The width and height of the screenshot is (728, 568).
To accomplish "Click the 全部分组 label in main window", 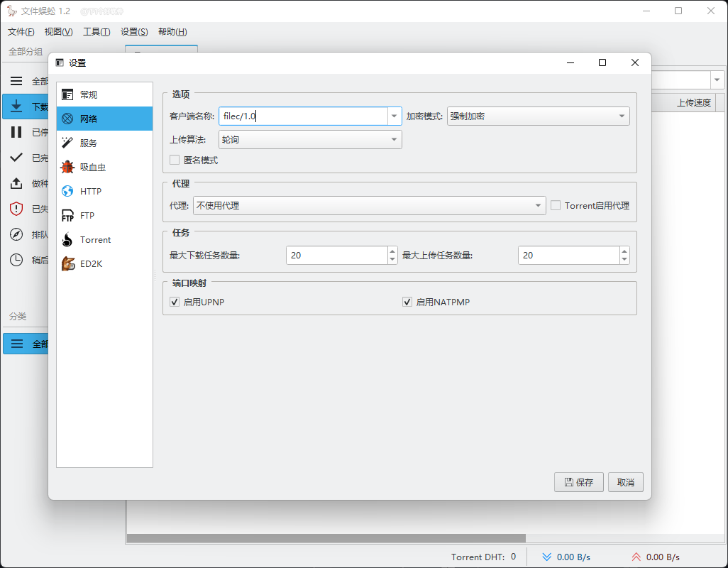I will 26,52.
